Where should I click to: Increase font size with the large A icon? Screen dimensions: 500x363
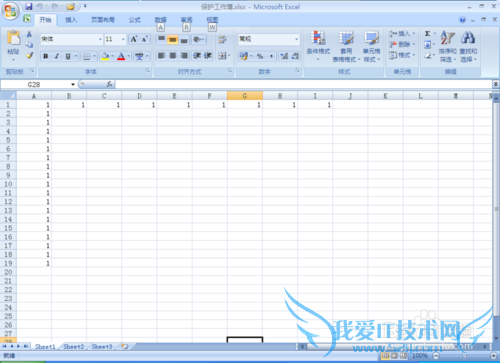[134, 39]
